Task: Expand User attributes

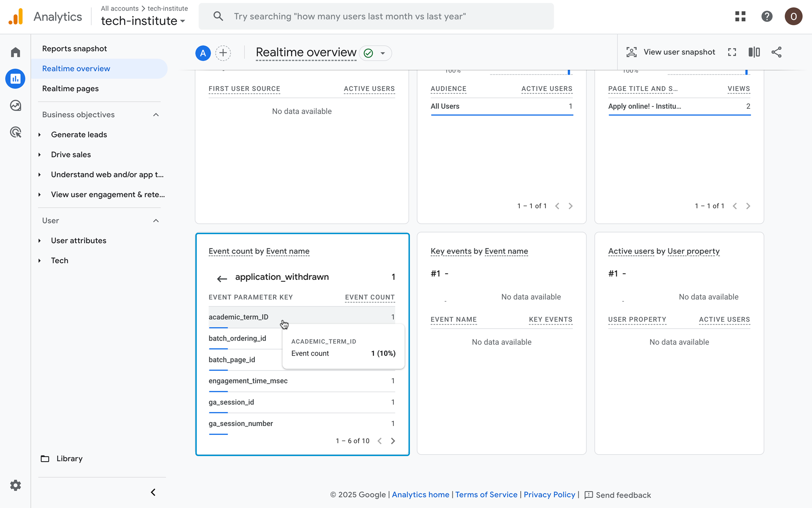Action: (40, 241)
